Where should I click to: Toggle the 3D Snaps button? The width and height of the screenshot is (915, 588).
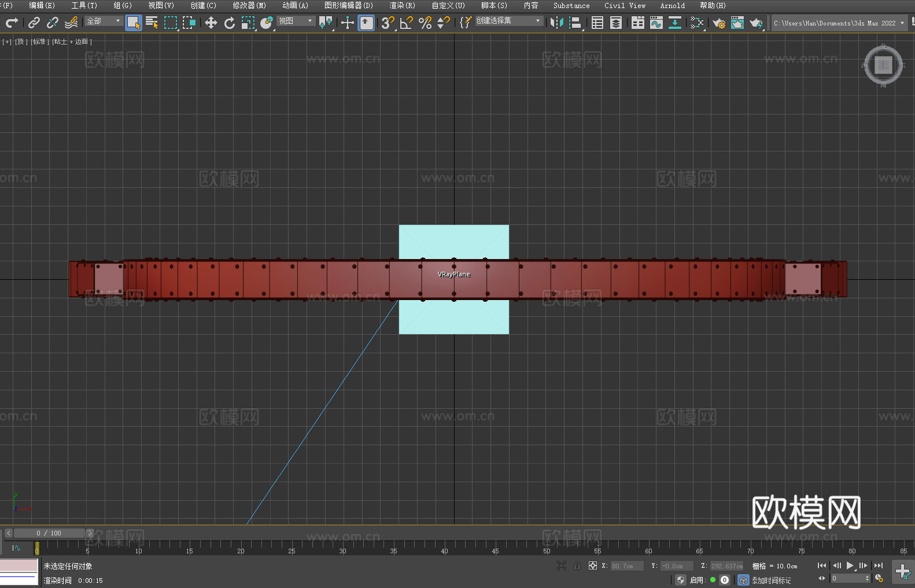pos(387,23)
